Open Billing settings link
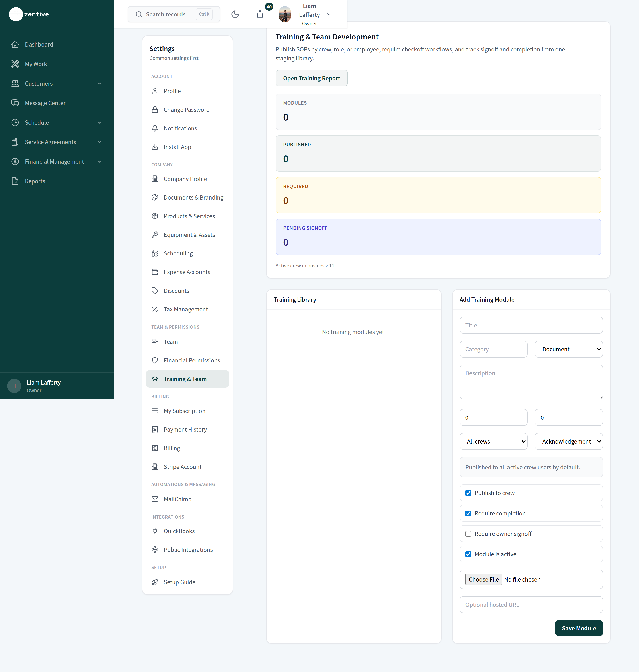639x672 pixels. click(187, 448)
